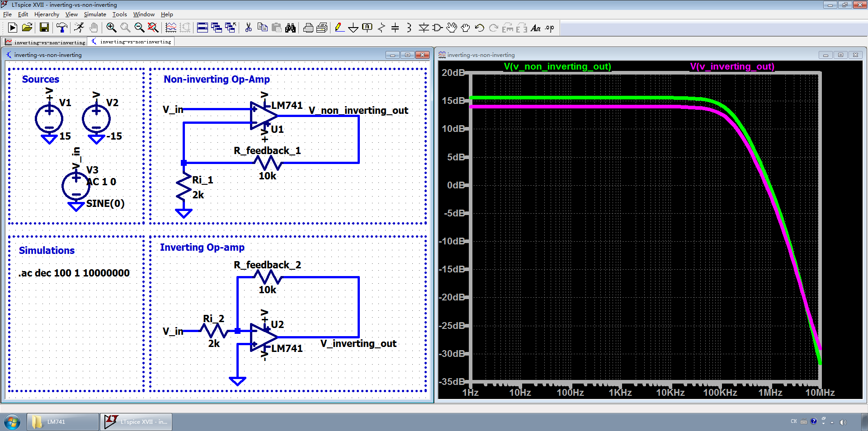The height and width of the screenshot is (431, 868).
Task: Switch to the waveform plot document tab
Action: (45, 42)
